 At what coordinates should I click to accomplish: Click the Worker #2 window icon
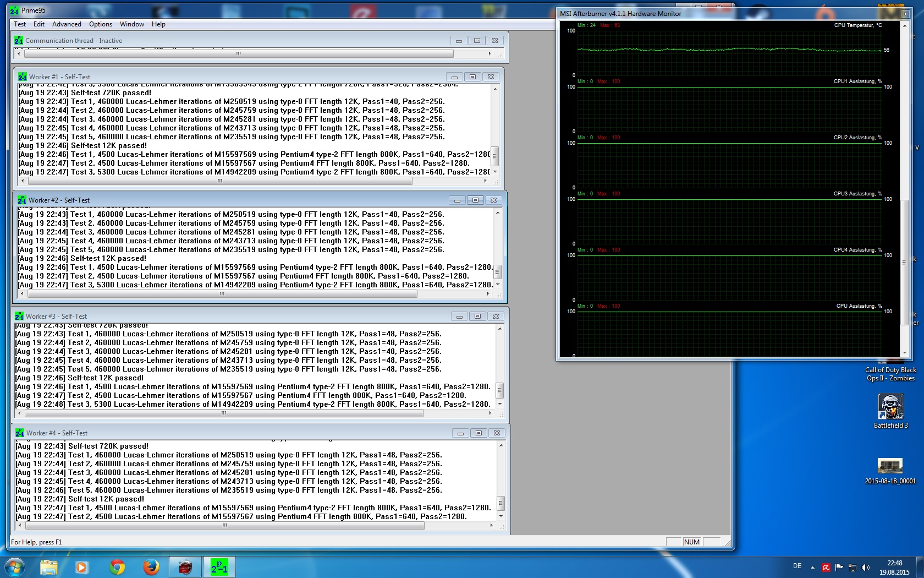[x=22, y=200]
